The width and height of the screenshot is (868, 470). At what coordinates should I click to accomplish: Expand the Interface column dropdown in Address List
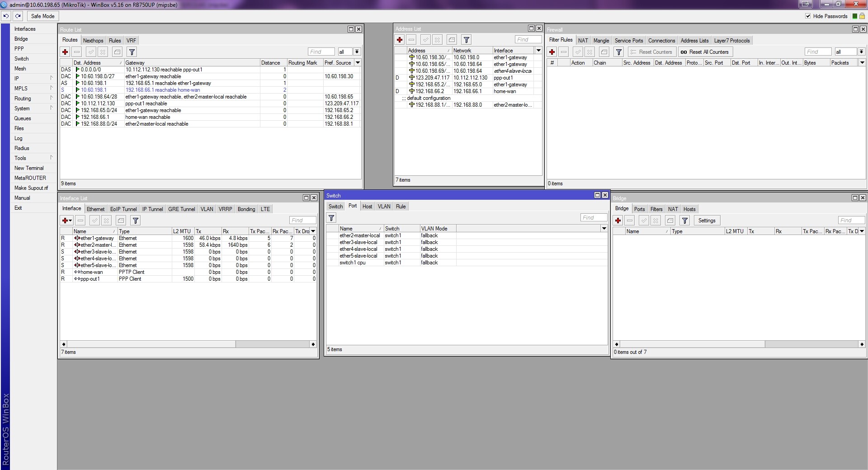pyautogui.click(x=538, y=50)
